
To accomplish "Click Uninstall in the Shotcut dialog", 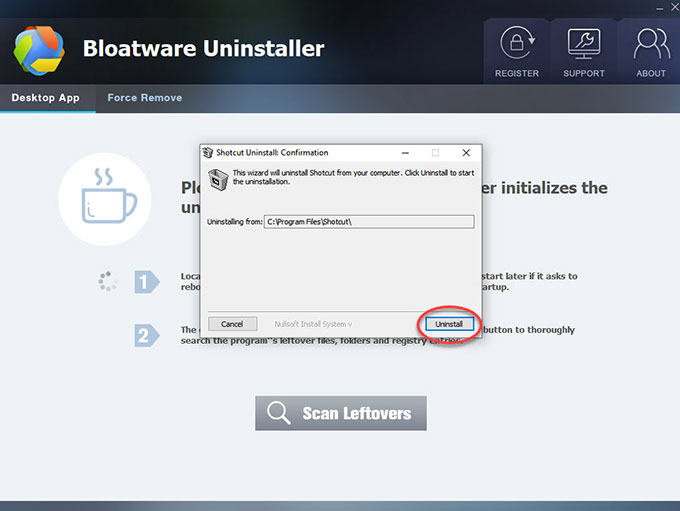I will [x=449, y=324].
